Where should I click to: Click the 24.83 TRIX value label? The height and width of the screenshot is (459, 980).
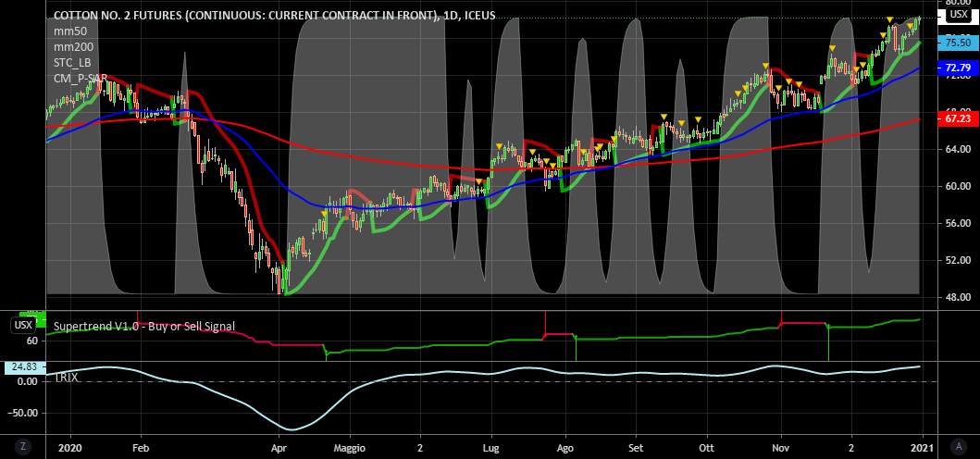(x=23, y=367)
